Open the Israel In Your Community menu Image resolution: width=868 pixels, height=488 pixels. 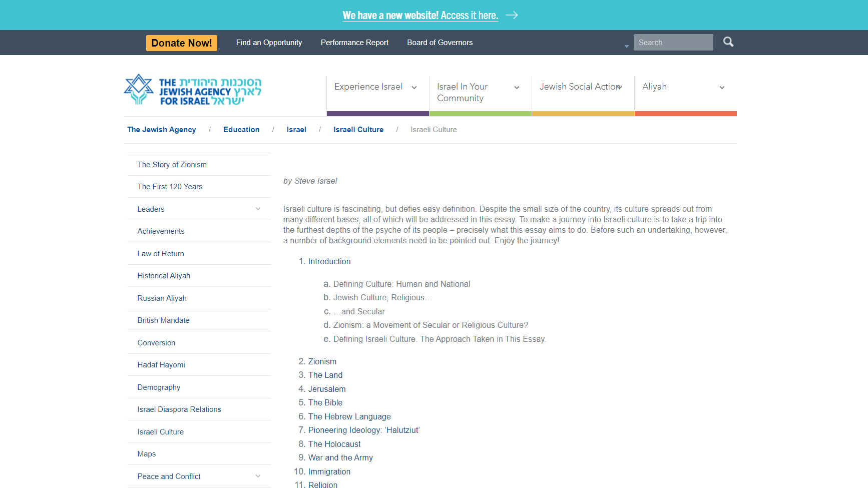pyautogui.click(x=462, y=92)
